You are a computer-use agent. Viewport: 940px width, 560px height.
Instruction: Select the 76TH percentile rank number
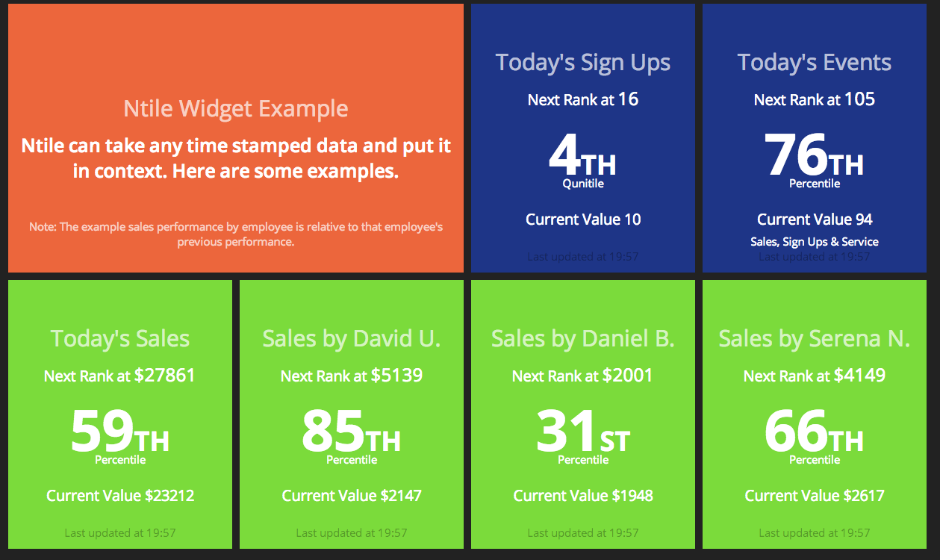(x=814, y=157)
